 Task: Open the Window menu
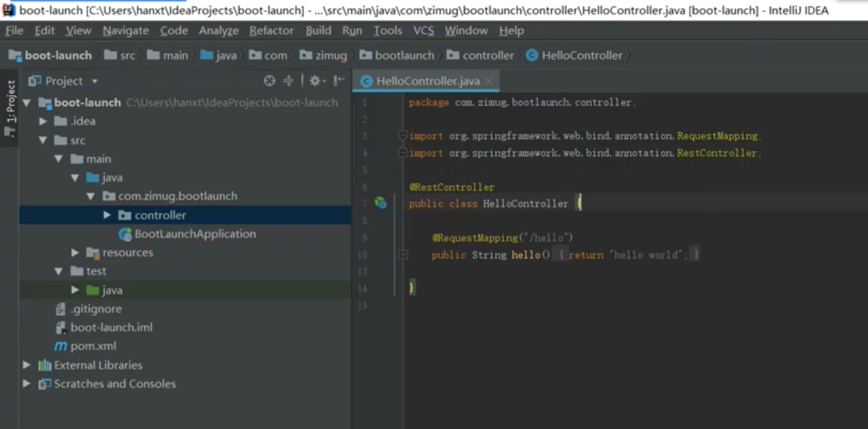[x=467, y=31]
